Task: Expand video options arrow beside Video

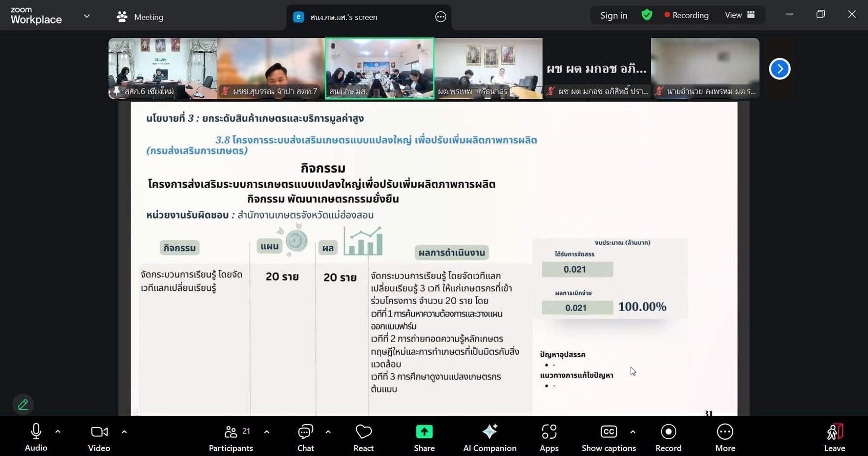Action: point(124,432)
